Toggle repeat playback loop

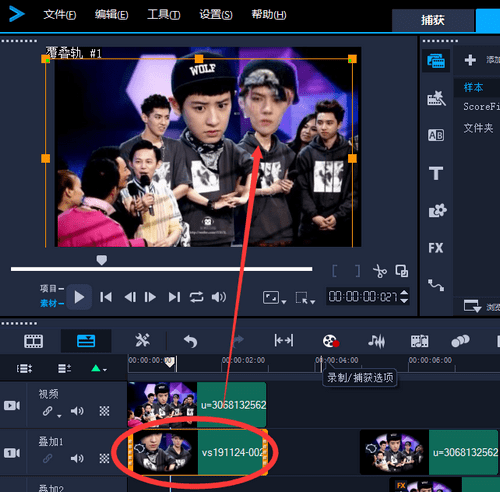(196, 297)
